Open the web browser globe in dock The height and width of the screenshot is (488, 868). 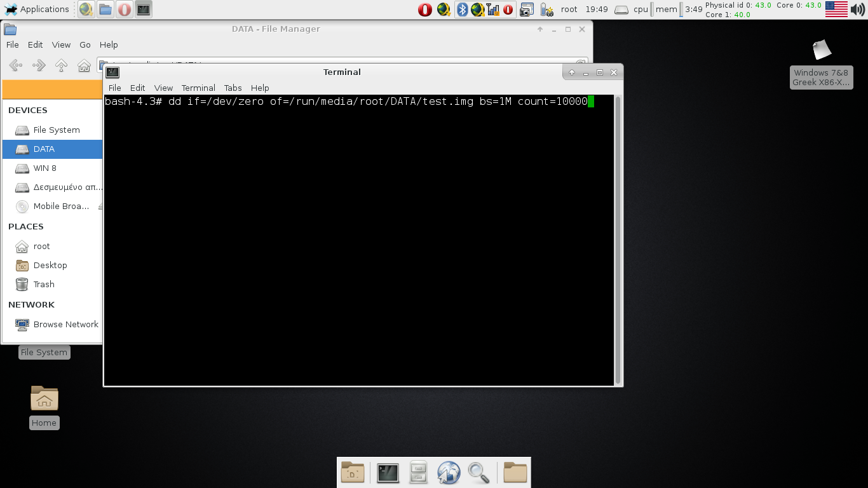[x=449, y=473]
